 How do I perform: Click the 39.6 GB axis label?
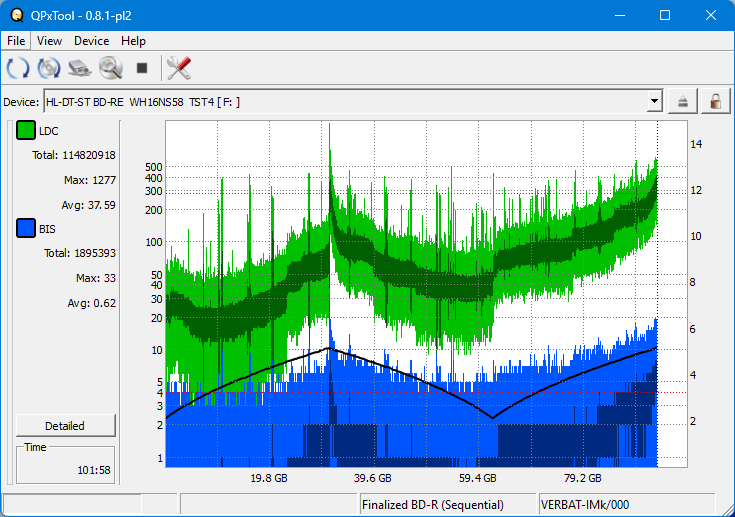pos(373,478)
